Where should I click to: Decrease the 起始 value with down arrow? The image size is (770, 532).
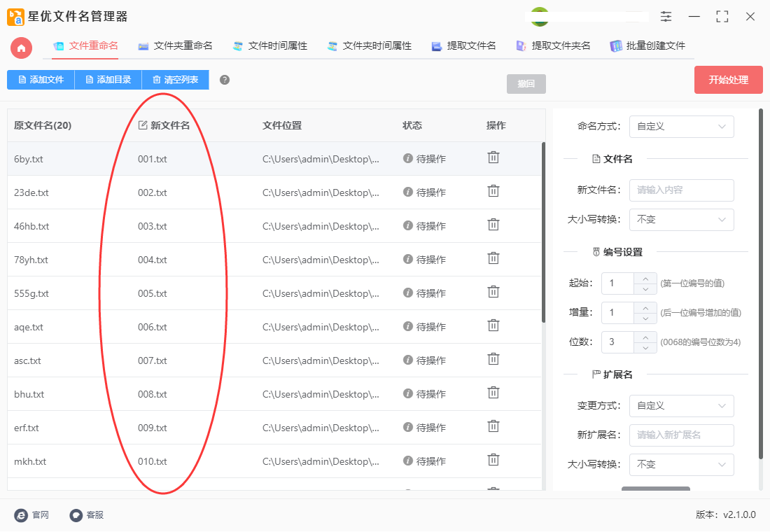[645, 289]
